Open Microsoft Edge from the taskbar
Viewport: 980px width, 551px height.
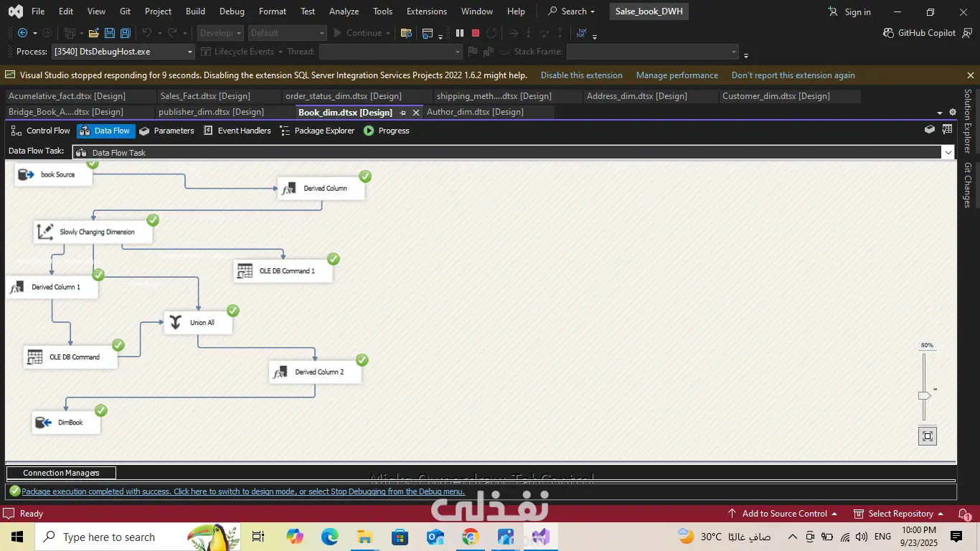click(329, 537)
